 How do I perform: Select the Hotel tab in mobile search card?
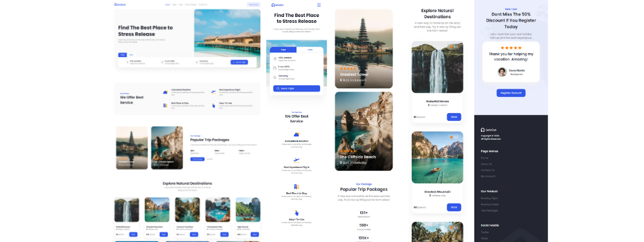coord(310,49)
